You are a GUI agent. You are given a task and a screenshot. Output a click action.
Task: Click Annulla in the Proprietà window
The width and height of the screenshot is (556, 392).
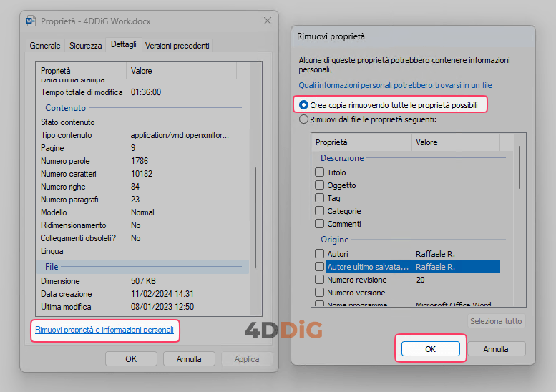(189, 359)
